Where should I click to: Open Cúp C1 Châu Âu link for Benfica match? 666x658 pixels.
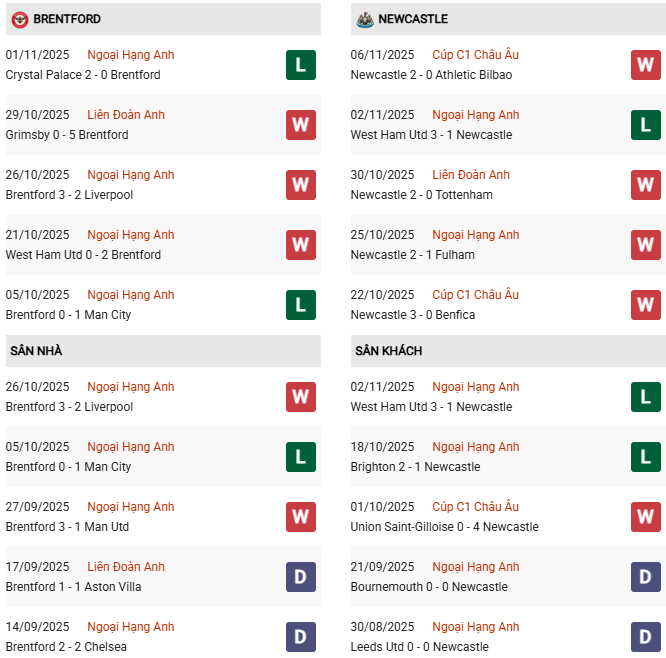(475, 295)
